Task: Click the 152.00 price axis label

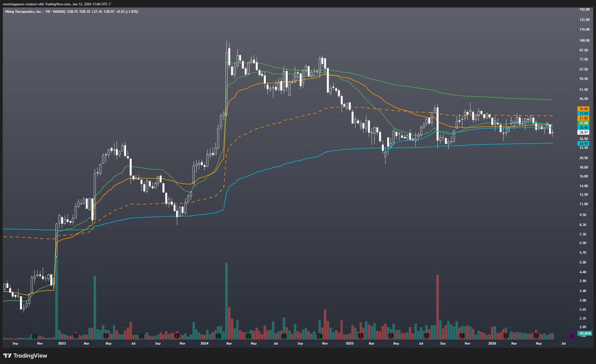Action: click(584, 8)
